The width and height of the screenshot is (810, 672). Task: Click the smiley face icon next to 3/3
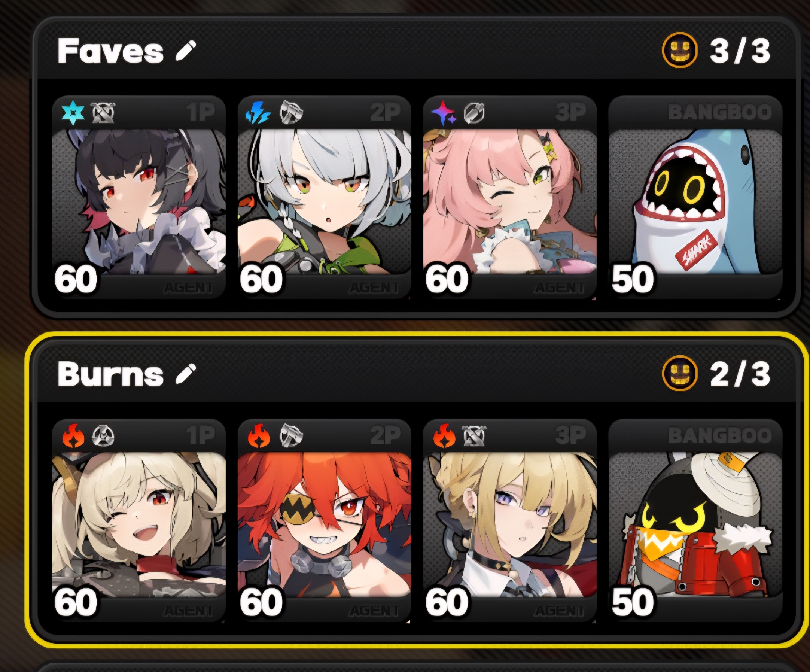(680, 51)
